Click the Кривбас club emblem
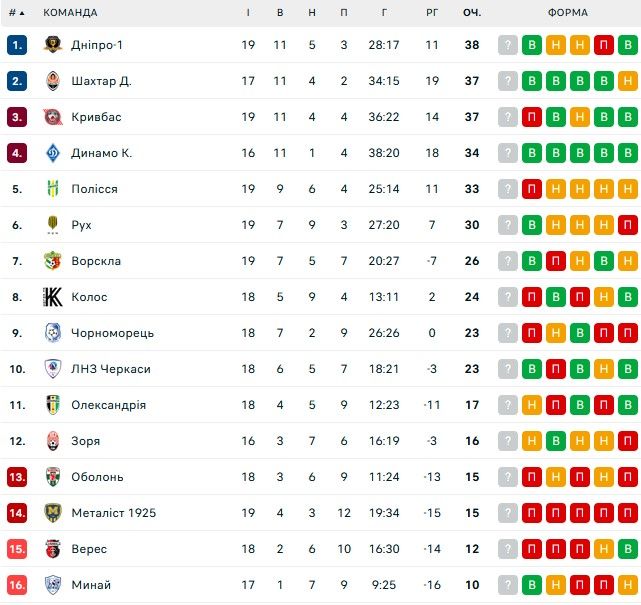Image resolution: width=641 pixels, height=605 pixels. coord(53,117)
